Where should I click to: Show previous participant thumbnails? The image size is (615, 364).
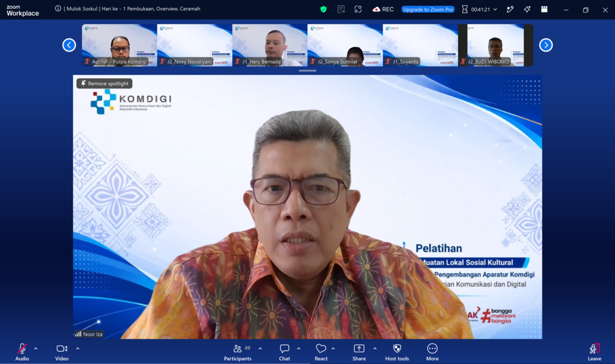click(x=69, y=45)
